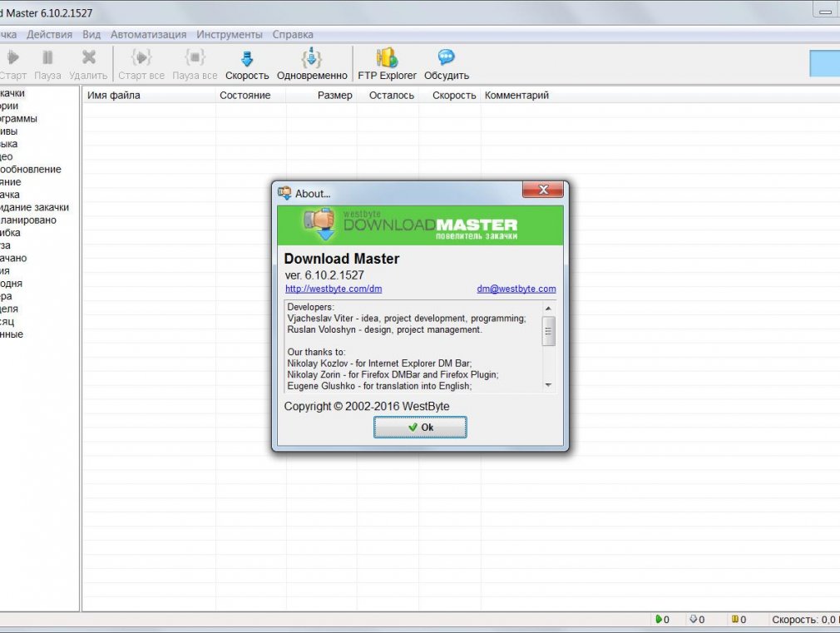Click the green active downloads status icon

click(x=659, y=619)
